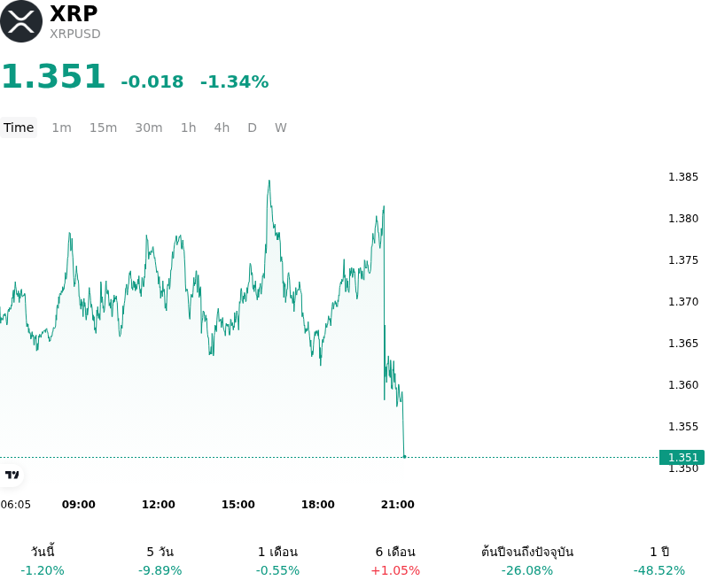709x588 pixels.
Task: Select the วันนี้ -1.20% performance range
Action: 43,561
